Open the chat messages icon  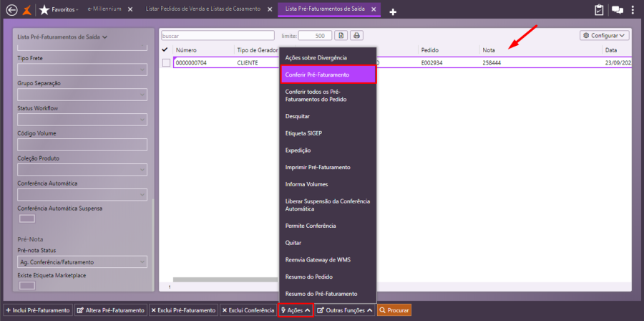pos(618,10)
